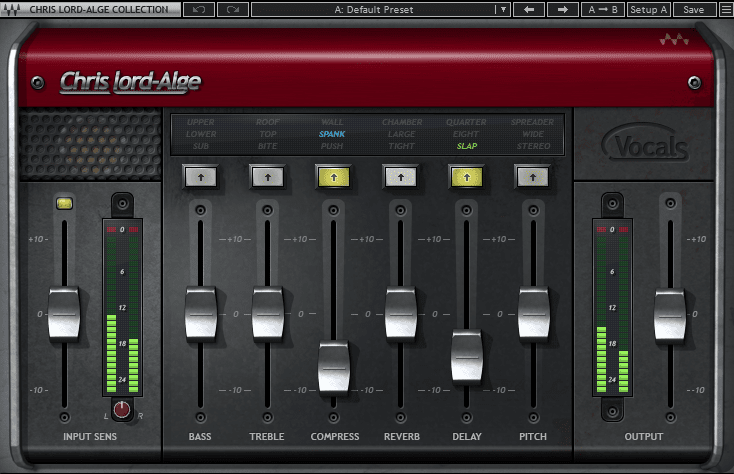Screen dimensions: 734x474
Task: Select PUSH compress mode label
Action: (332, 146)
